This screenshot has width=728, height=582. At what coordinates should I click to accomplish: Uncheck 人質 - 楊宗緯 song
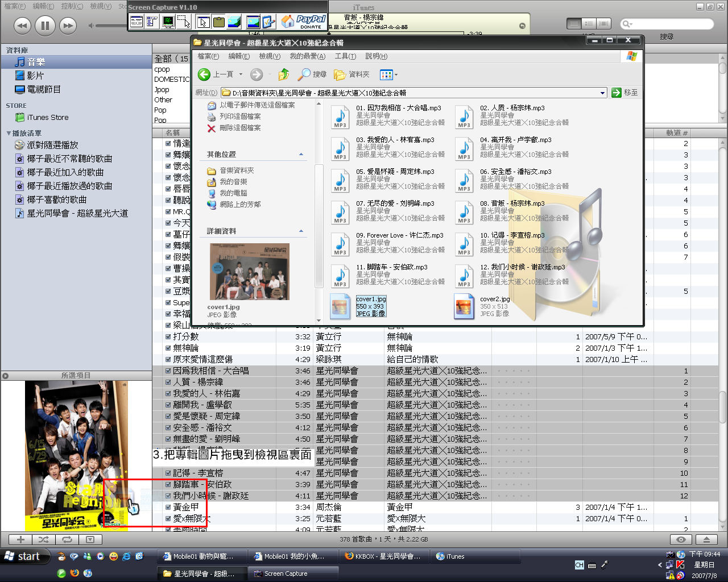point(168,382)
